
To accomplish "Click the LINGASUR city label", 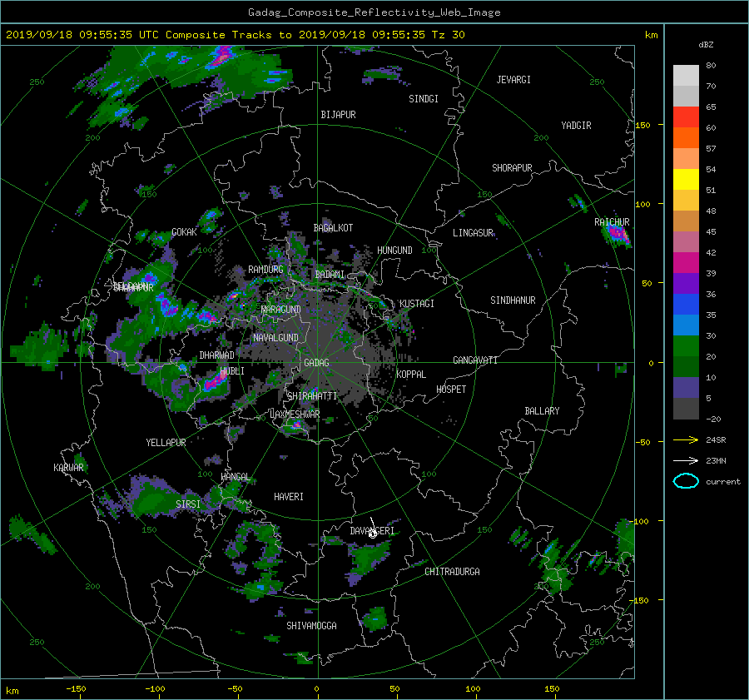I will pos(473,233).
